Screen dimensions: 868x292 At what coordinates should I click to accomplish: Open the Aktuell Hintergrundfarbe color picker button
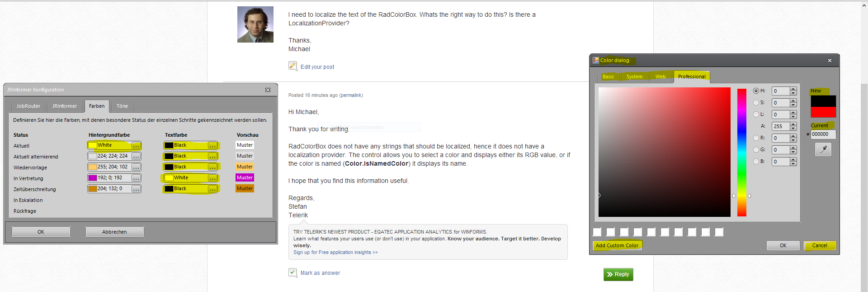(136, 145)
